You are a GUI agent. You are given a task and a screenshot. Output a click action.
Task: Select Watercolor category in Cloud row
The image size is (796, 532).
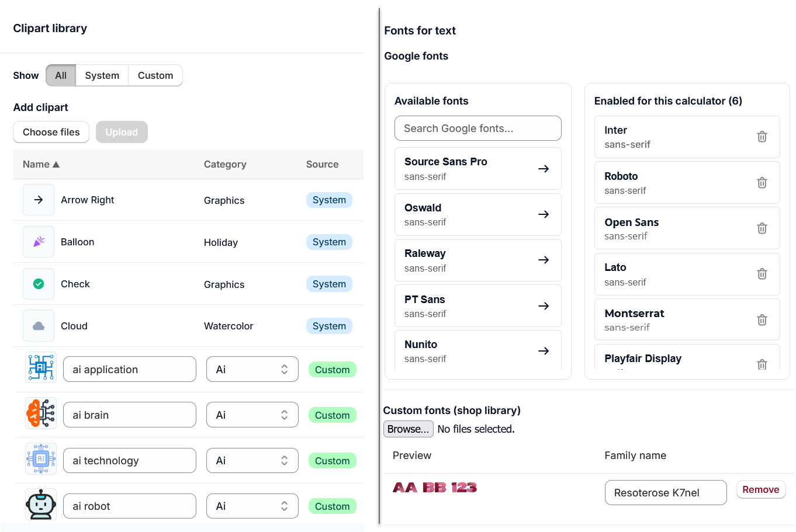(x=229, y=326)
